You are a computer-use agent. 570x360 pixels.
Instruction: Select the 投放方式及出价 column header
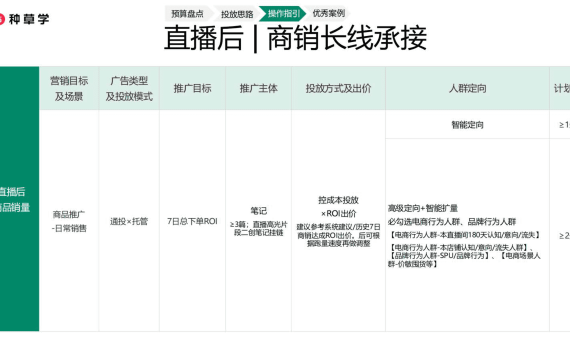338,88
